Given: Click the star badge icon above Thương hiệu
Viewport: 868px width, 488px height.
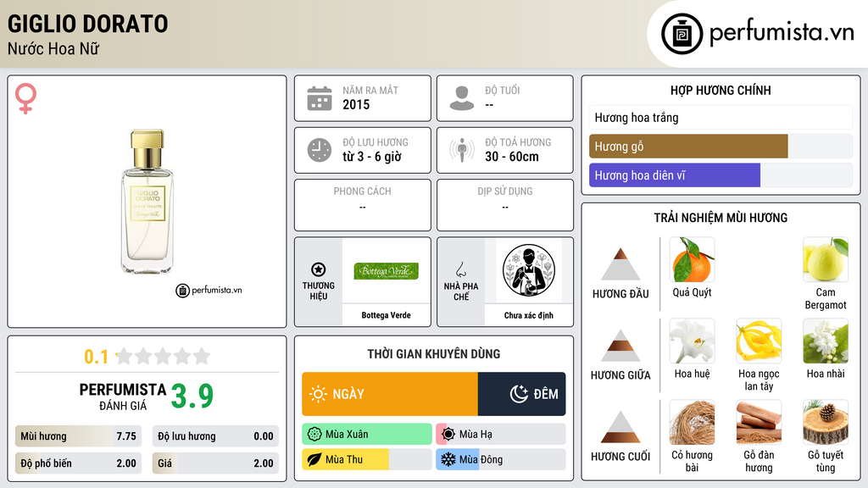Looking at the screenshot, I should click(319, 269).
